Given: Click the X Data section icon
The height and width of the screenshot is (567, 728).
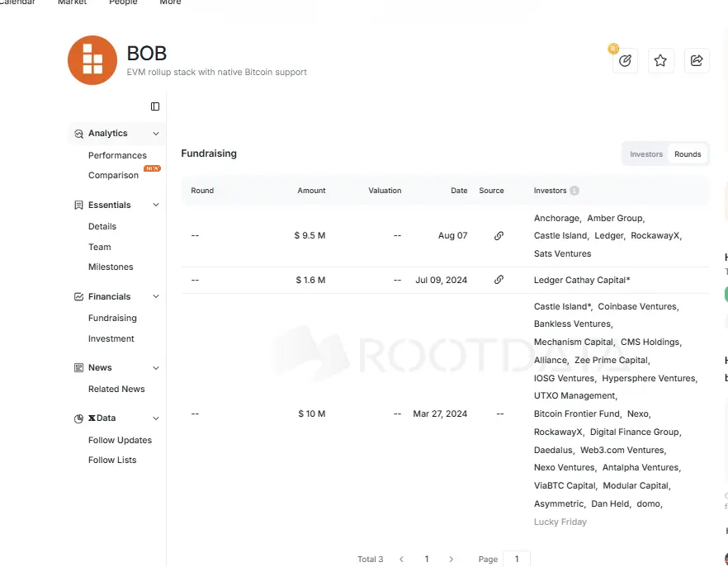Looking at the screenshot, I should pyautogui.click(x=79, y=418).
